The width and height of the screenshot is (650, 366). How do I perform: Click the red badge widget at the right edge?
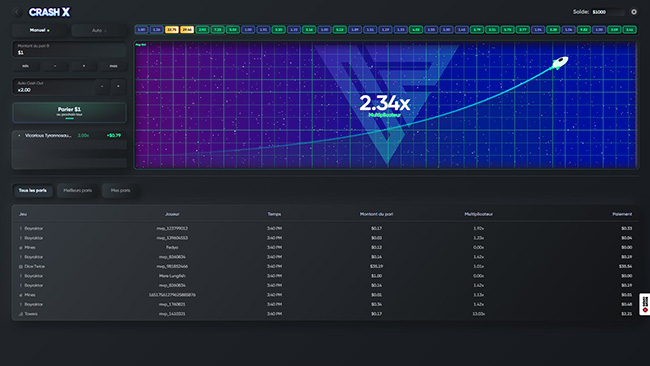pyautogui.click(x=645, y=304)
